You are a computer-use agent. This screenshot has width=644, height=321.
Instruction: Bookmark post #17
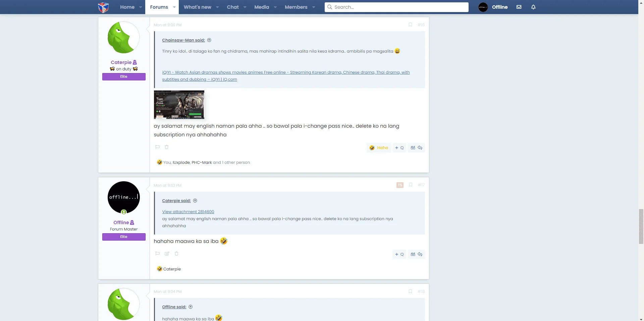coord(411,185)
